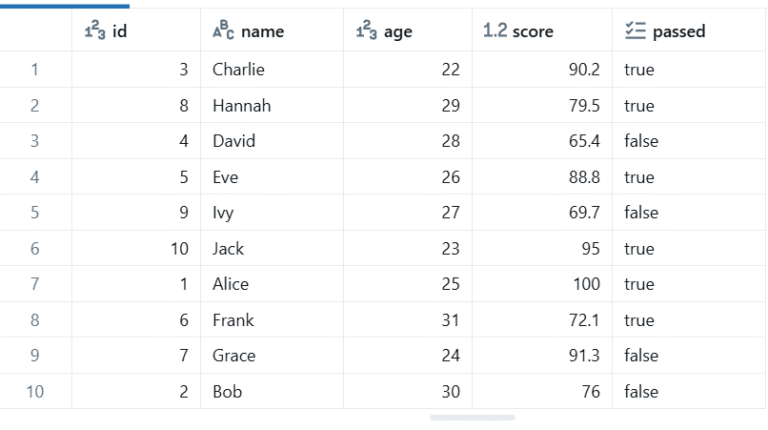Sort by the name column header
Viewport: 768px width, 430px height.
coord(262,32)
